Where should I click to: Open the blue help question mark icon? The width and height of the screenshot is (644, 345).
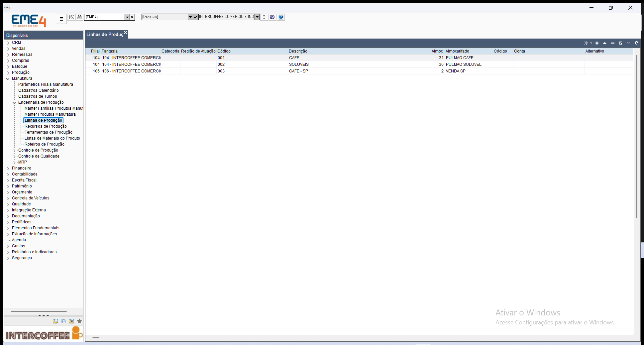(281, 17)
